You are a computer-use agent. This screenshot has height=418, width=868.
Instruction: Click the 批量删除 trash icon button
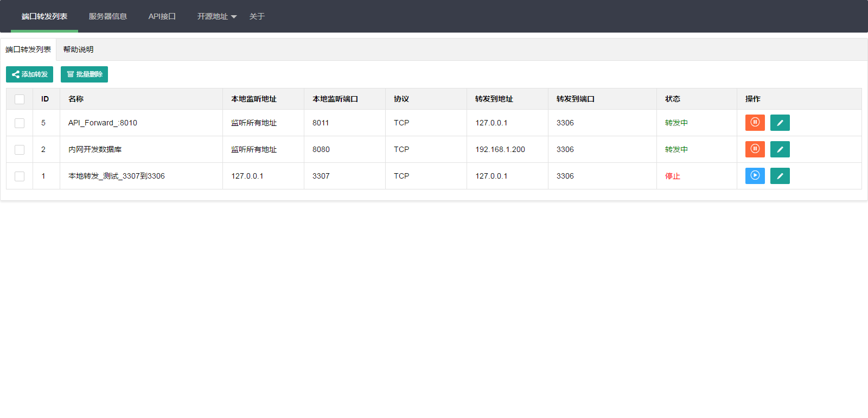[84, 74]
